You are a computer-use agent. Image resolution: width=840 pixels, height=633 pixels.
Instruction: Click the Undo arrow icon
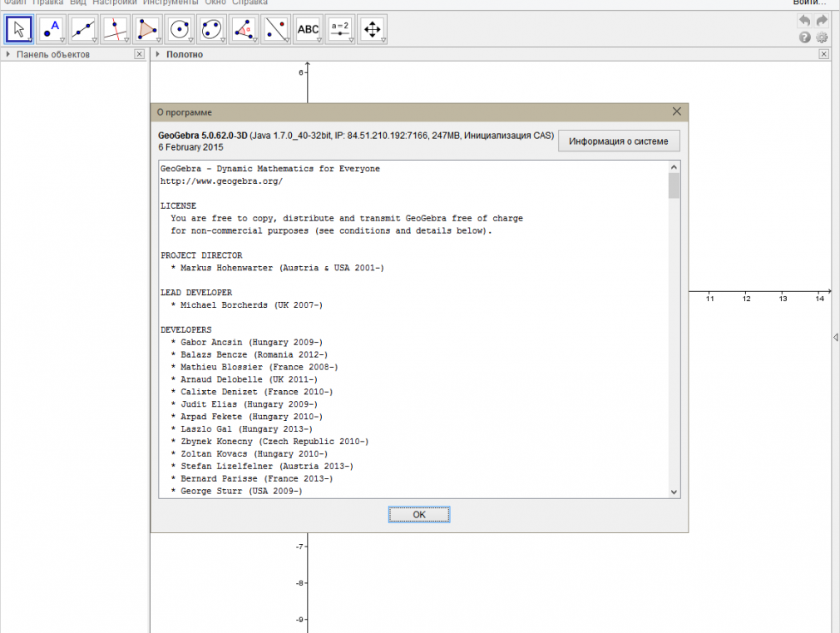click(804, 20)
